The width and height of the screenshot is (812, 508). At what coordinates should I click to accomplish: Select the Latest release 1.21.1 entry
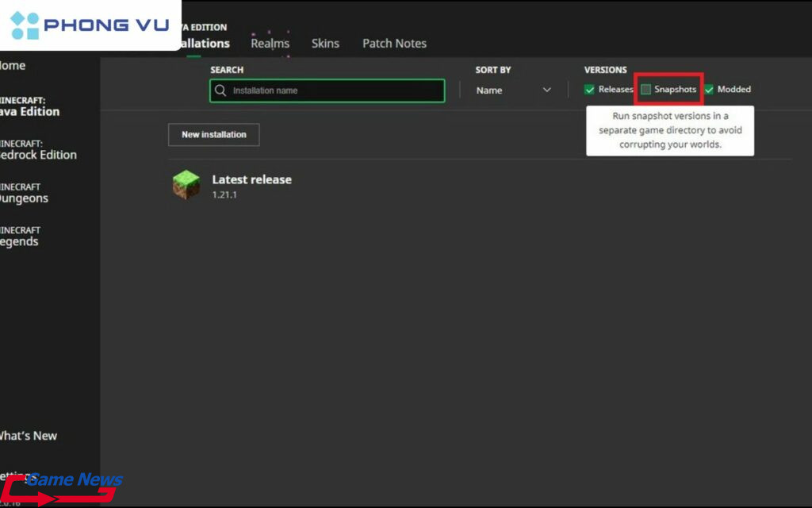click(251, 184)
